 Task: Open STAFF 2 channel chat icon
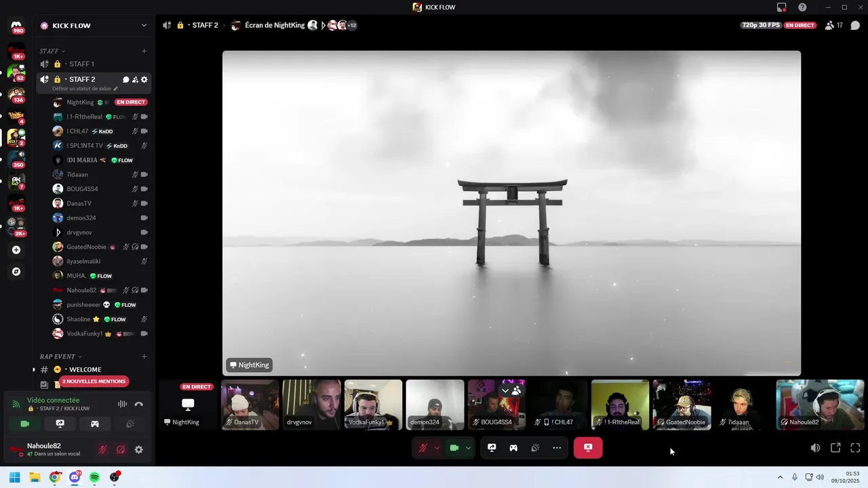(x=126, y=79)
